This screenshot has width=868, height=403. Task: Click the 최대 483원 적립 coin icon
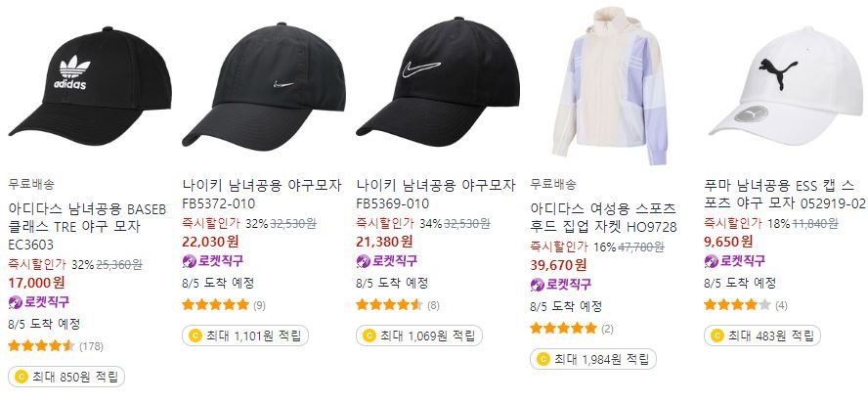(716, 336)
